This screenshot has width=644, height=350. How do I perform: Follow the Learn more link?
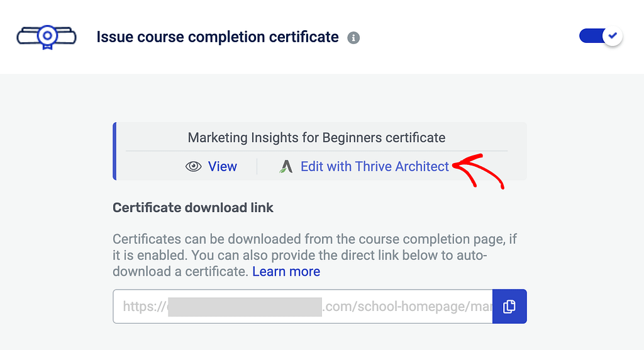[x=286, y=272]
